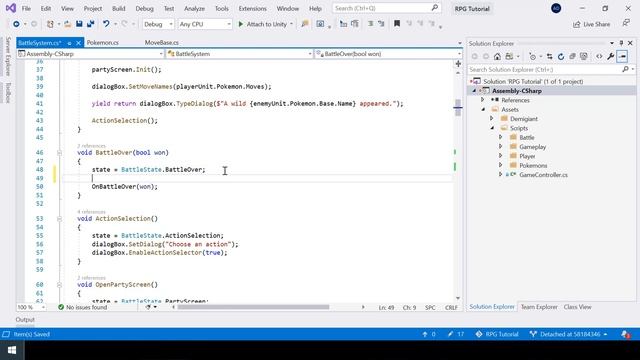640x360 pixels.
Task: Switch to the Class View tab
Action: [577, 307]
